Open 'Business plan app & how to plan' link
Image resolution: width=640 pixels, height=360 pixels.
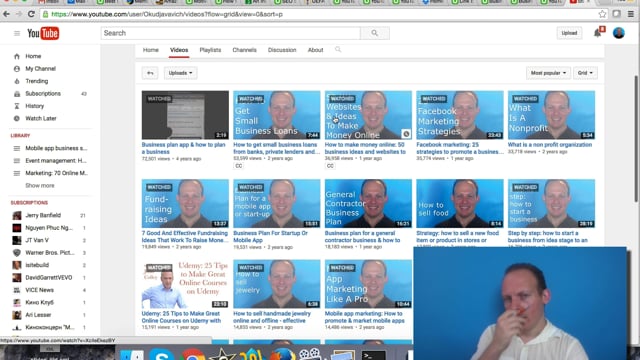click(x=183, y=148)
